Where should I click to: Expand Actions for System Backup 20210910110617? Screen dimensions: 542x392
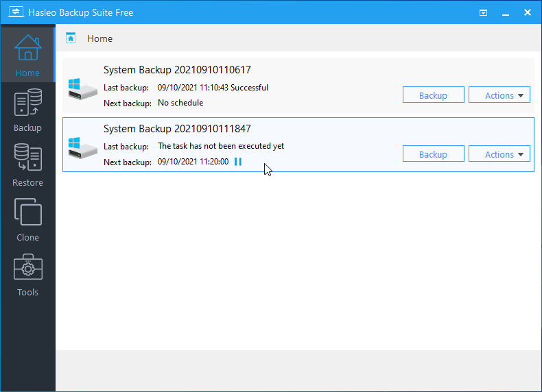pos(499,95)
